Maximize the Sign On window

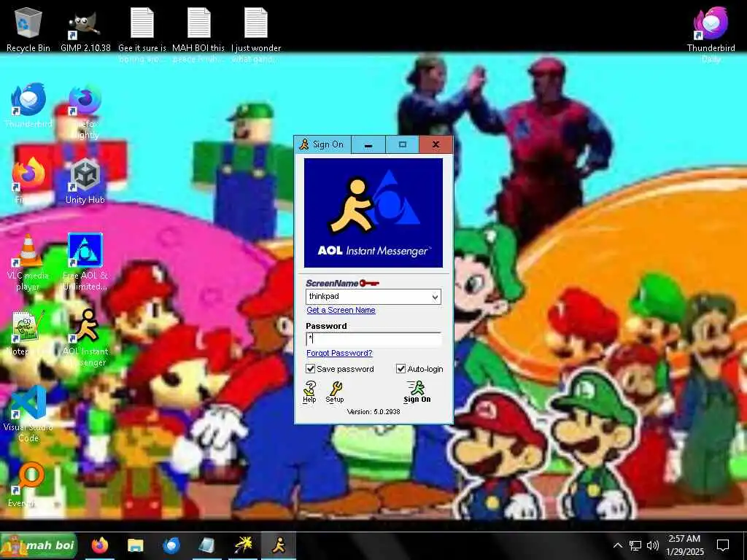[x=403, y=145]
